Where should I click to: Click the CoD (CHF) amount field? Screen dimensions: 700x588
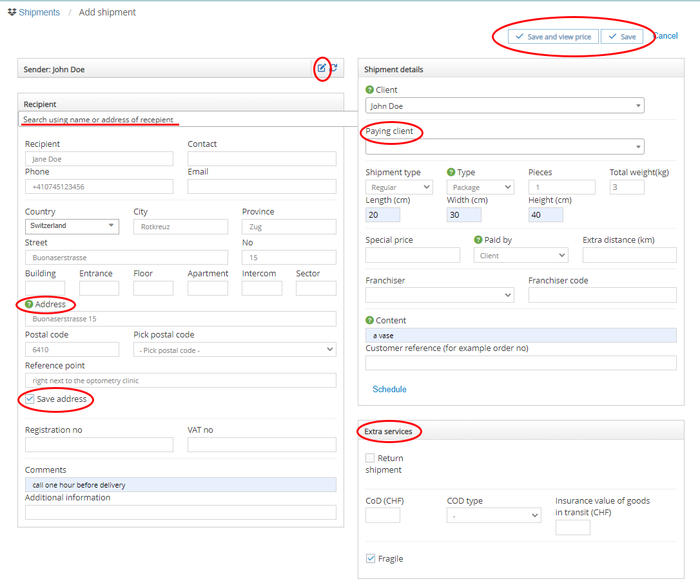coord(383,515)
